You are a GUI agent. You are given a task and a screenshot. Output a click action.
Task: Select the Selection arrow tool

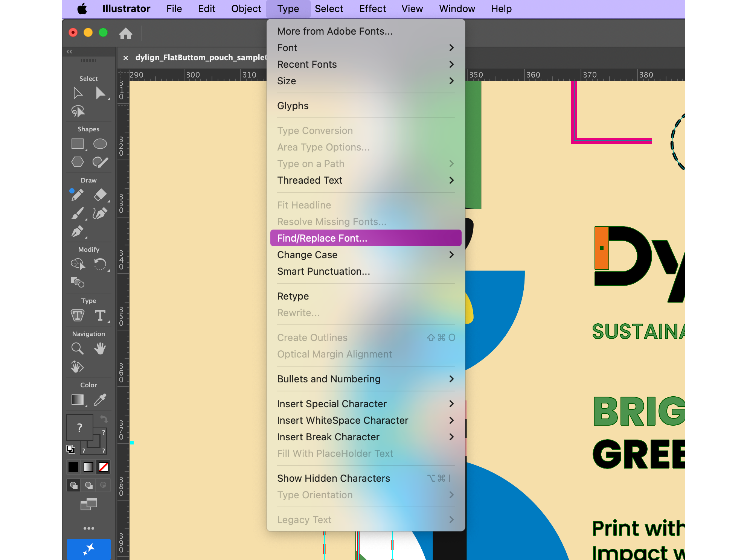click(78, 93)
